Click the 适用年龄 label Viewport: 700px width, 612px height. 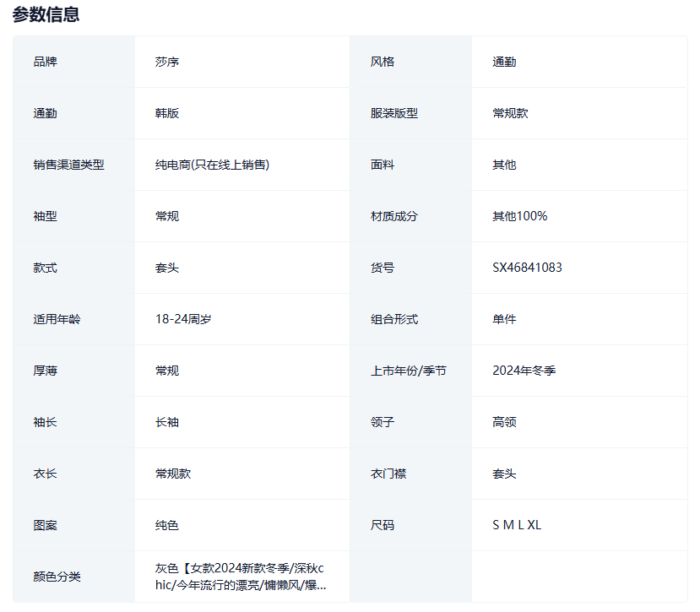57,319
